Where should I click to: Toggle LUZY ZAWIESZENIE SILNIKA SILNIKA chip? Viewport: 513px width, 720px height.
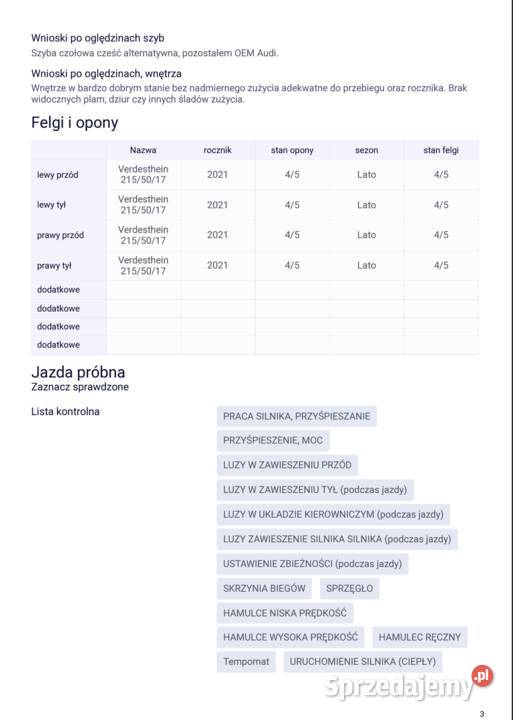(x=337, y=539)
